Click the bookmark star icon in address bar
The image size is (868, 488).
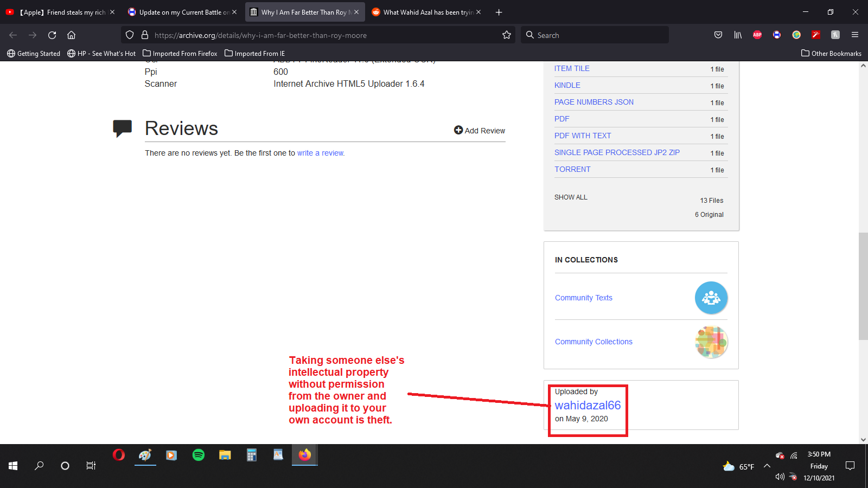pos(507,35)
